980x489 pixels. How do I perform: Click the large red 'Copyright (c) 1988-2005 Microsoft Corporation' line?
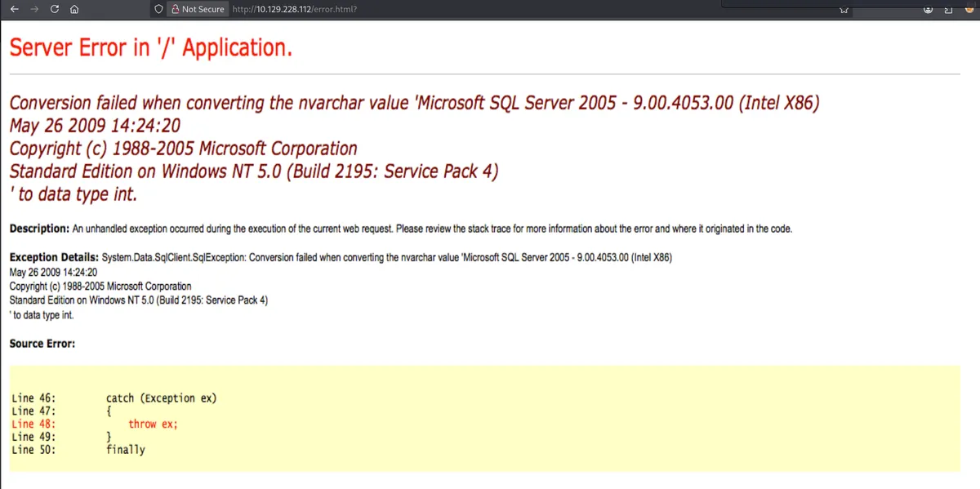(183, 149)
